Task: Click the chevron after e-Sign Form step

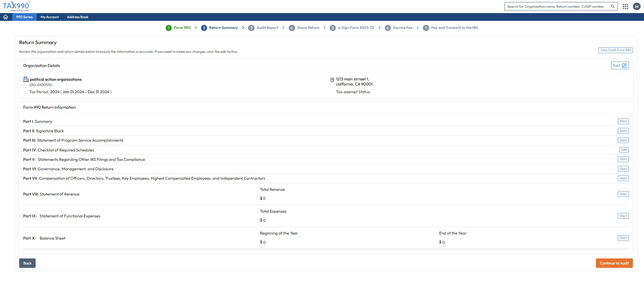Action: (380, 28)
